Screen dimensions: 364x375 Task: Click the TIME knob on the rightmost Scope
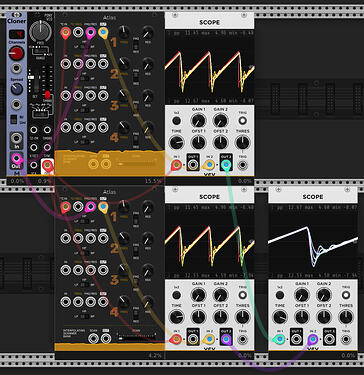pos(280,317)
